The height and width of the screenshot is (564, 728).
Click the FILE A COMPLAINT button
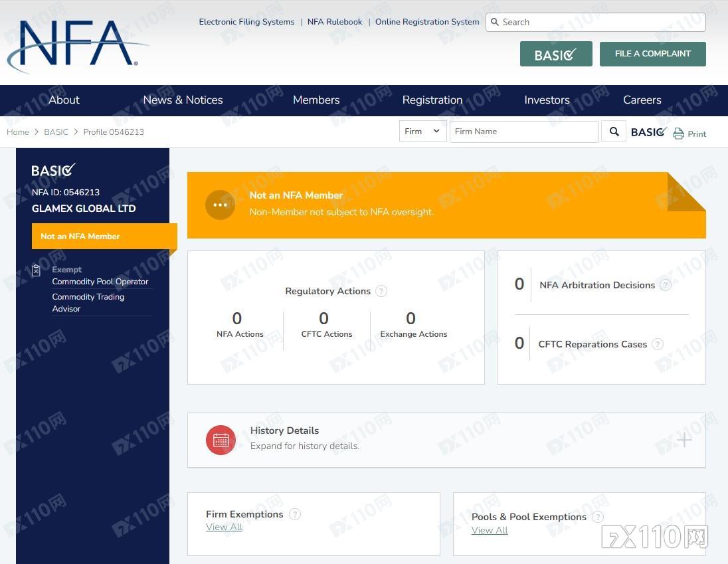pos(652,54)
